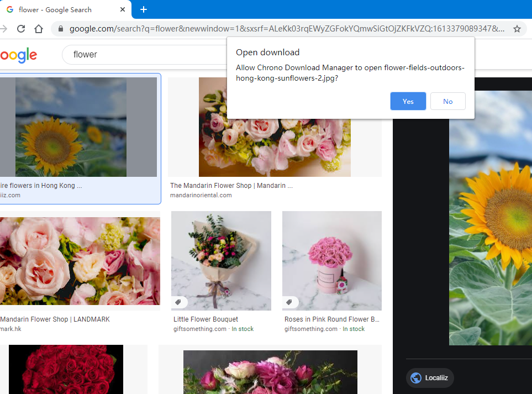Open the dark pink flower arrangement thumbnail

click(270, 372)
